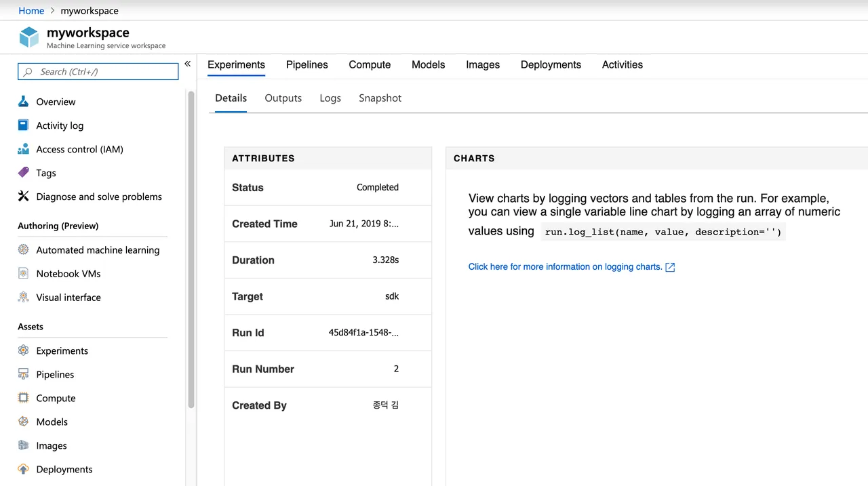Click the sidebar Compute chip icon

(x=24, y=398)
